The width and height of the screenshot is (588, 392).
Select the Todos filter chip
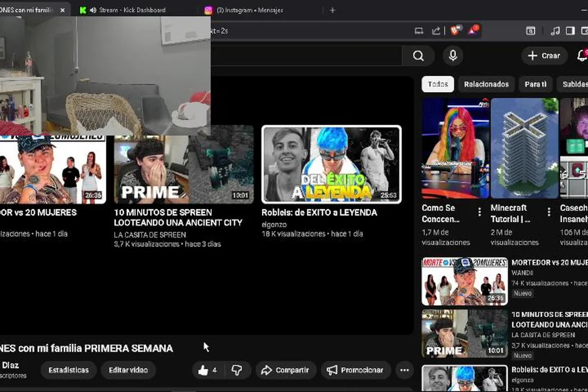click(438, 84)
